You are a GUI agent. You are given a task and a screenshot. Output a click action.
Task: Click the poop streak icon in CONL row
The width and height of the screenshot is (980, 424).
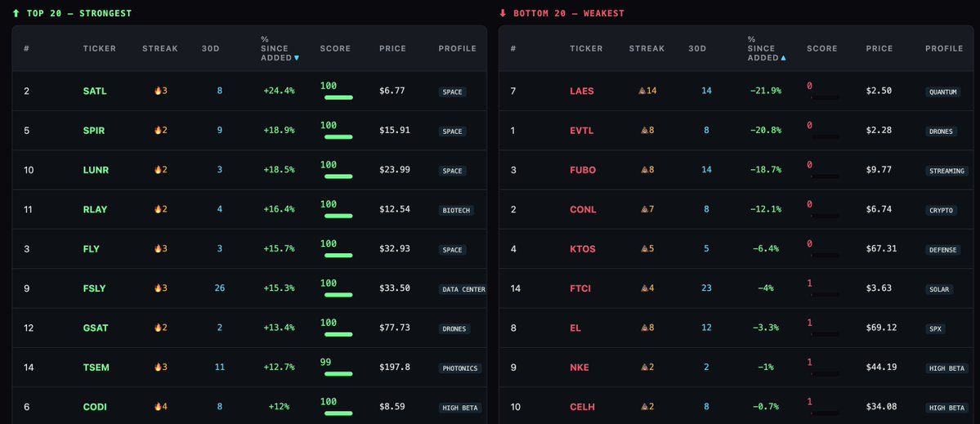point(644,209)
